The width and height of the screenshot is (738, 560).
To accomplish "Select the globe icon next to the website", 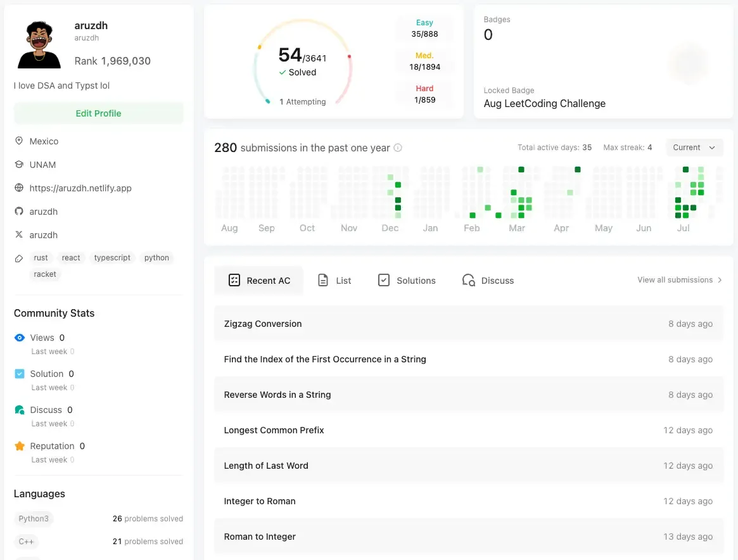I will coord(20,188).
